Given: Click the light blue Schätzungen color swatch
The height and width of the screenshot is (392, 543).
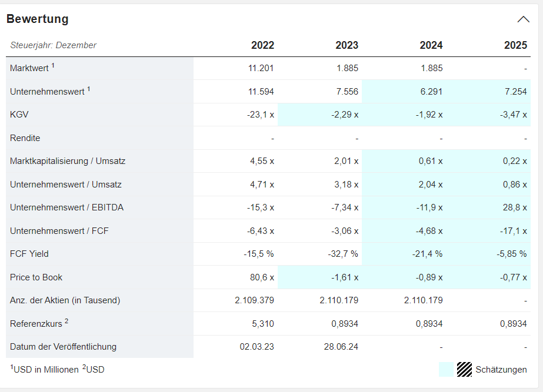Looking at the screenshot, I should pyautogui.click(x=447, y=369).
